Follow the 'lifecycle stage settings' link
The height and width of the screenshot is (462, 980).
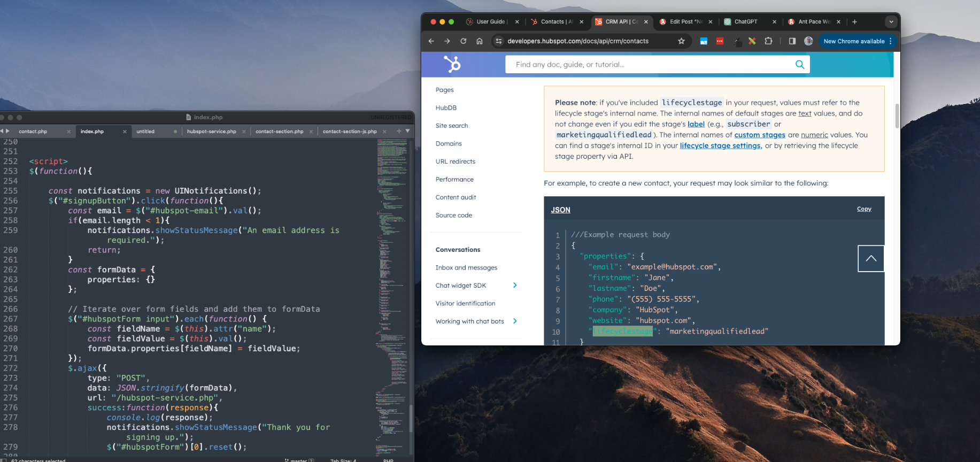click(721, 145)
